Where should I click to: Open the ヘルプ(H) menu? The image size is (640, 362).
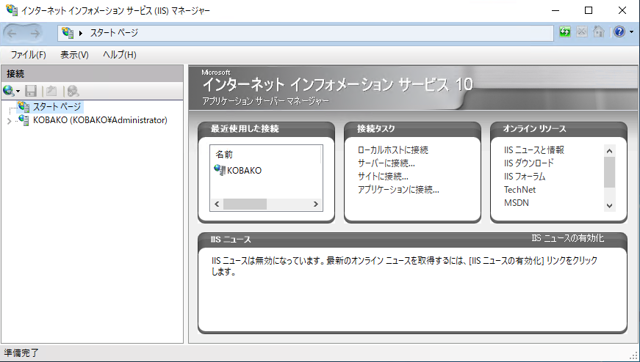(120, 55)
